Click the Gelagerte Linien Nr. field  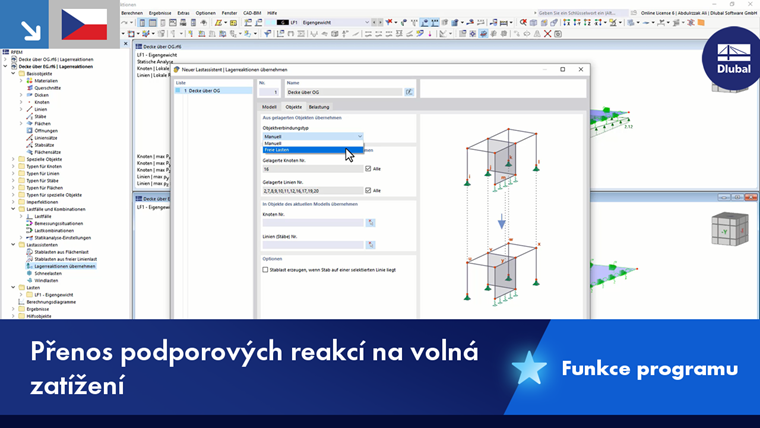pos(313,191)
